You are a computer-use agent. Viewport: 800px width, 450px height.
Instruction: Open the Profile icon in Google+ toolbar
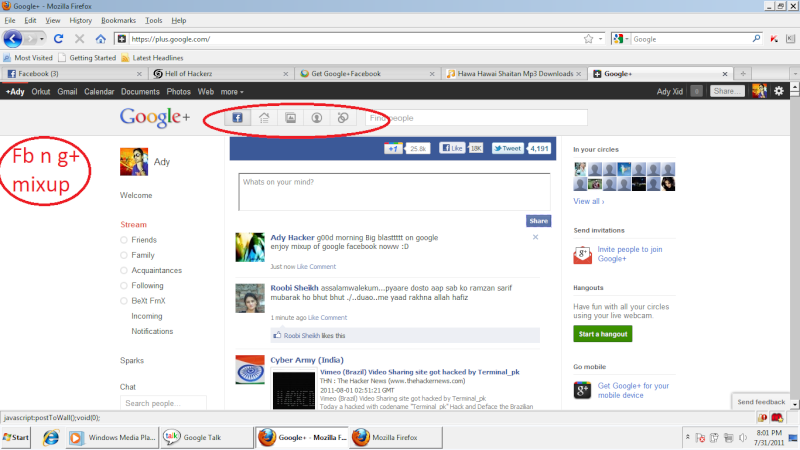317,118
